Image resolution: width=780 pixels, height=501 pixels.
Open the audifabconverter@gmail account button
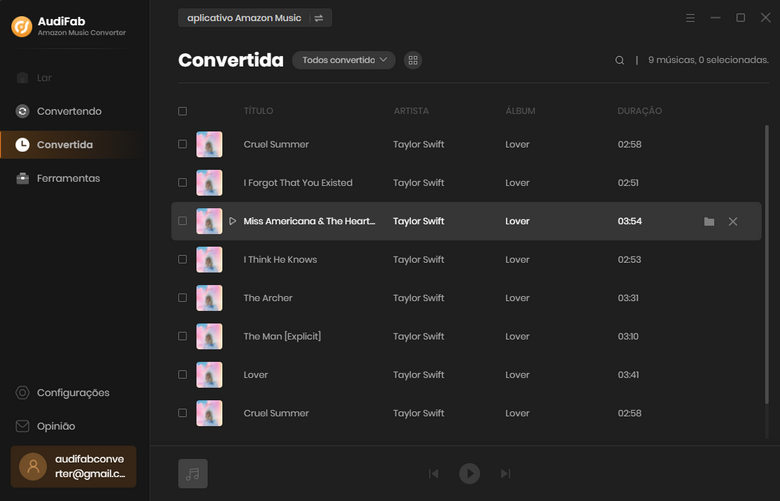[x=74, y=466]
